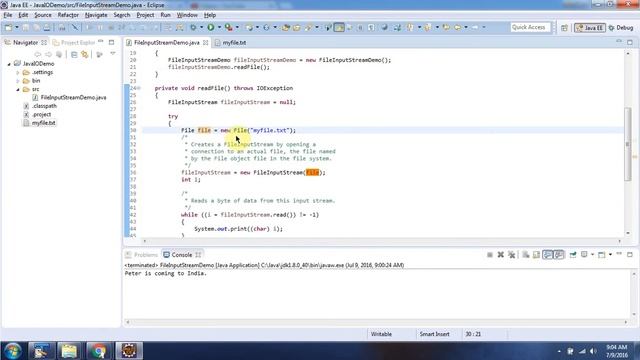Open the Navigator view menu triangle

click(x=113, y=54)
